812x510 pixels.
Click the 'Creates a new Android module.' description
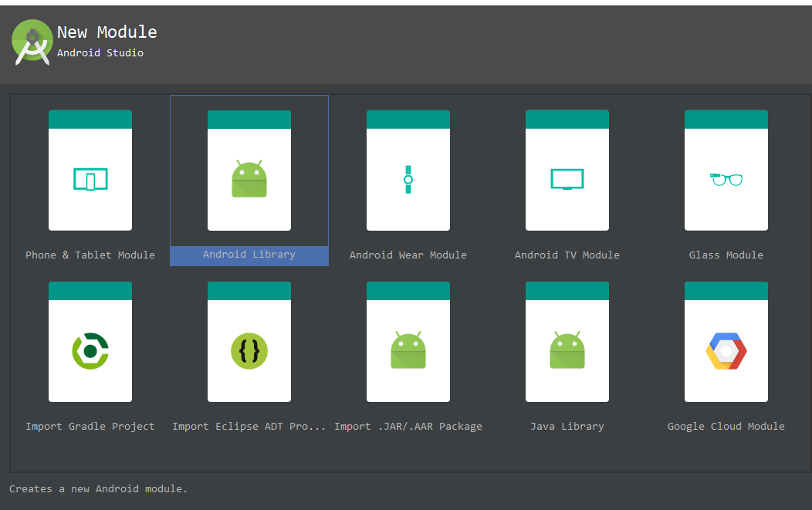pos(98,488)
